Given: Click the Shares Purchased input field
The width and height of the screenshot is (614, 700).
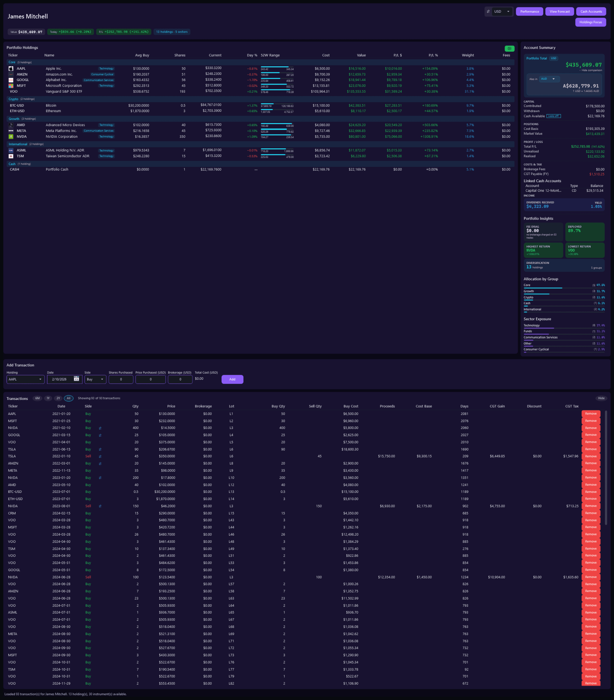Looking at the screenshot, I should tap(121, 379).
